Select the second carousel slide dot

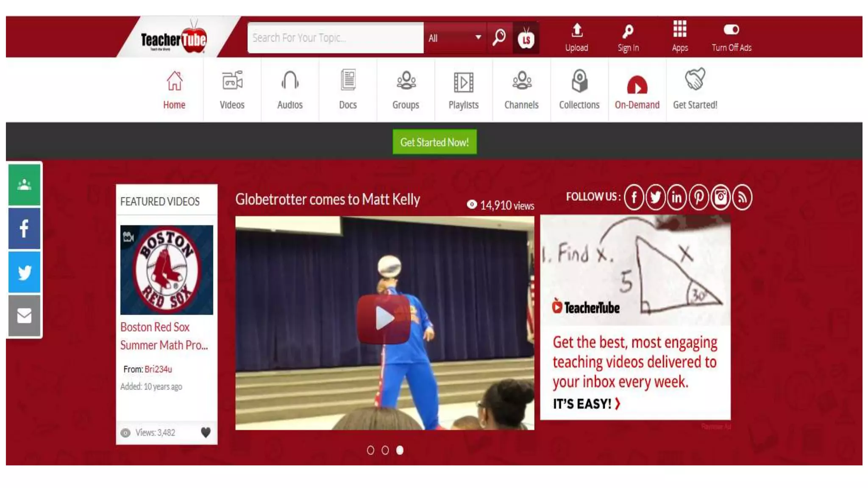(385, 450)
